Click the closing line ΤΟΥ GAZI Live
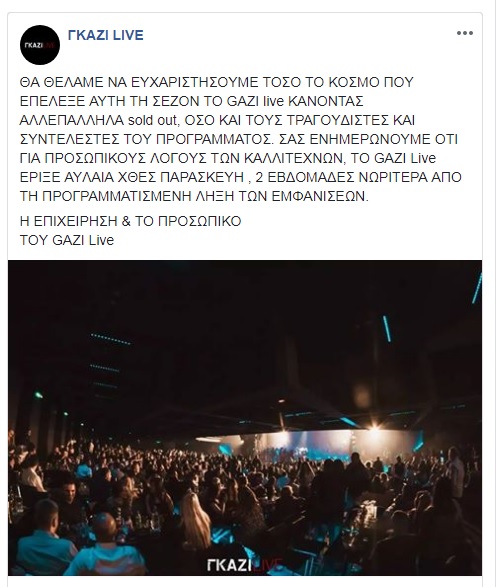The width and height of the screenshot is (496, 587). pos(67,240)
